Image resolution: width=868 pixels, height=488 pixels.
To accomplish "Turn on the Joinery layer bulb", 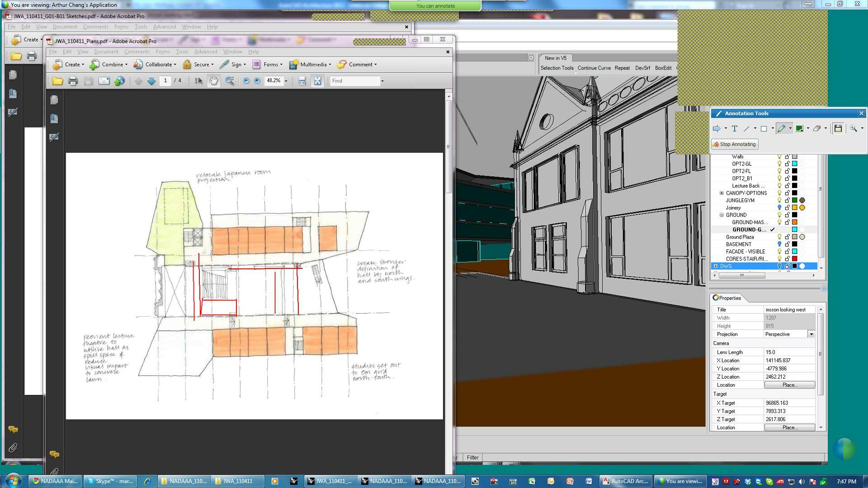I will point(779,208).
